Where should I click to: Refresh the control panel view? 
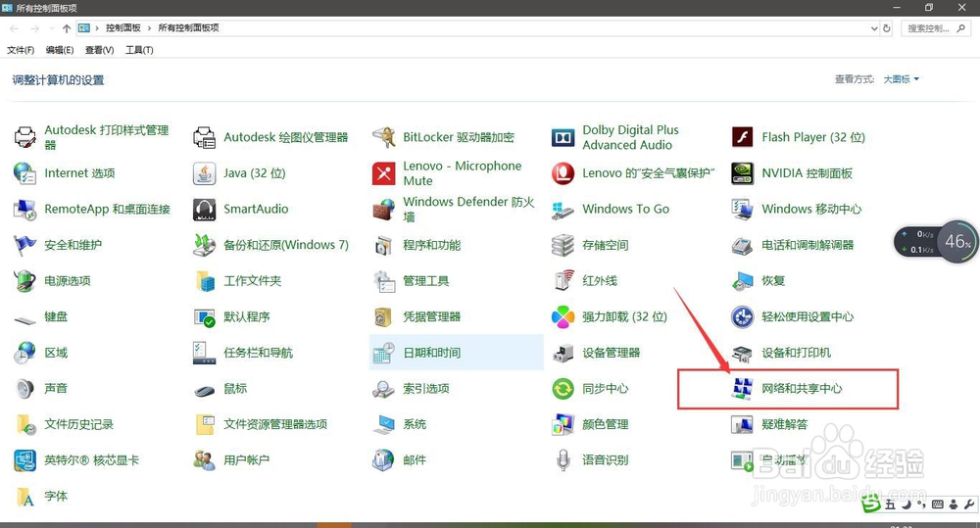[x=886, y=28]
